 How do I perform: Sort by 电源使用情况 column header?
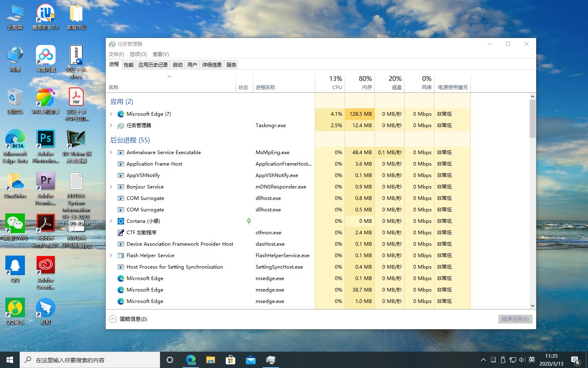(452, 83)
